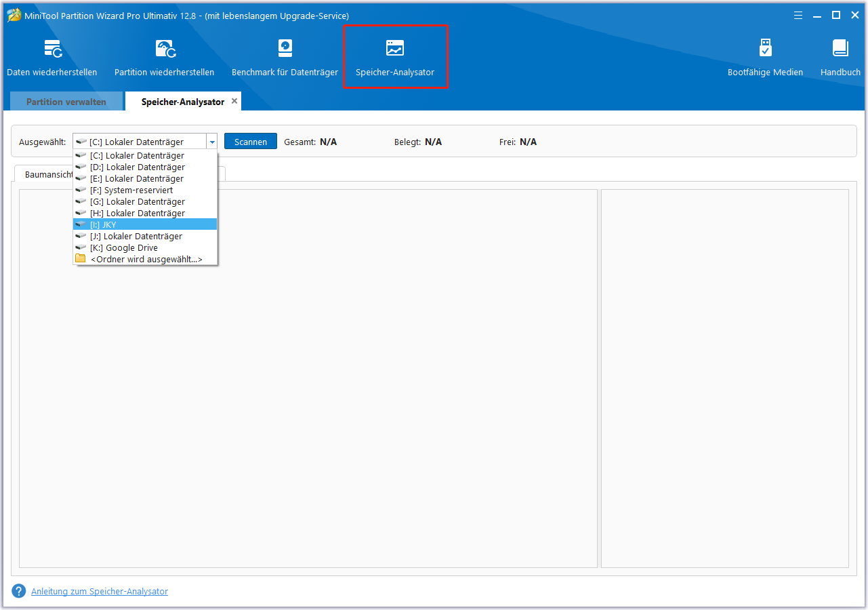Viewport: 868px width, 610px height.
Task: Choose [C:] Lokaler Datenträger in list
Action: [145, 156]
